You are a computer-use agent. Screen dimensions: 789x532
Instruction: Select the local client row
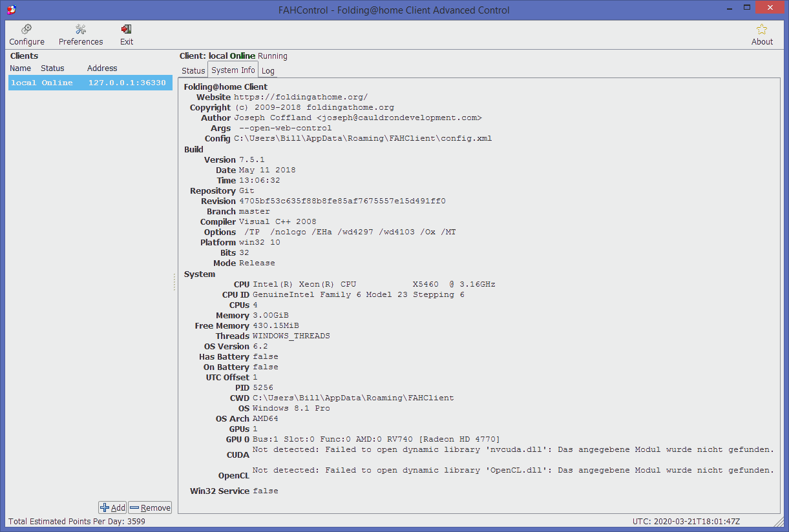coord(90,83)
